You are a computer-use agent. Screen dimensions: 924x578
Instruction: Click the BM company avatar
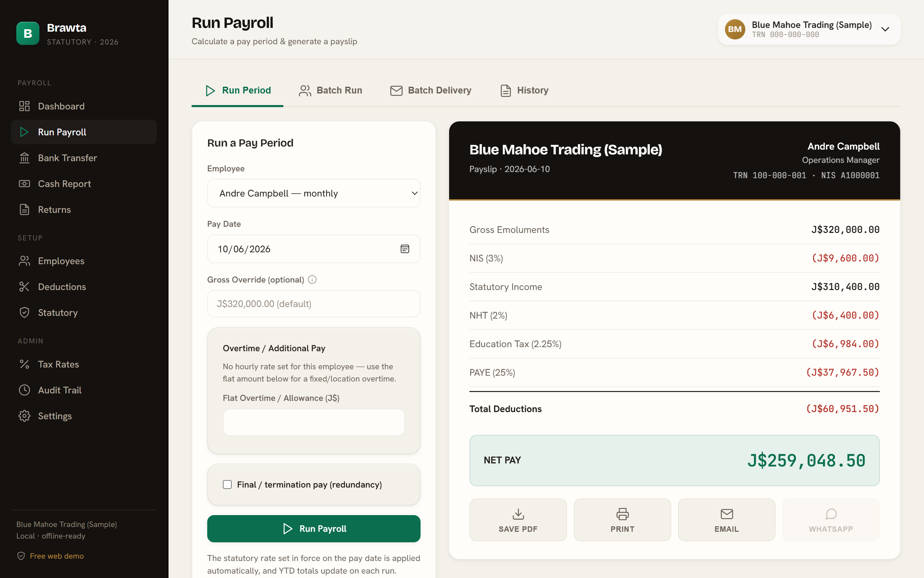click(x=735, y=30)
